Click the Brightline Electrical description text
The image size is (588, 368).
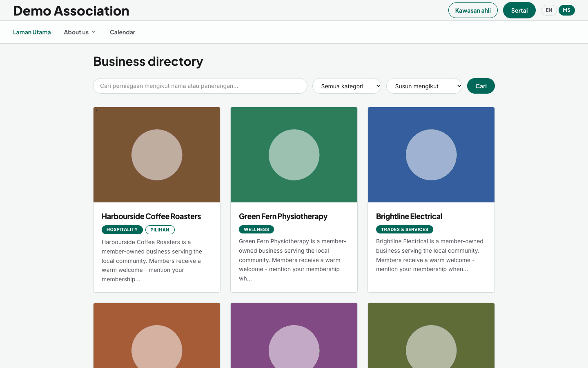430,255
